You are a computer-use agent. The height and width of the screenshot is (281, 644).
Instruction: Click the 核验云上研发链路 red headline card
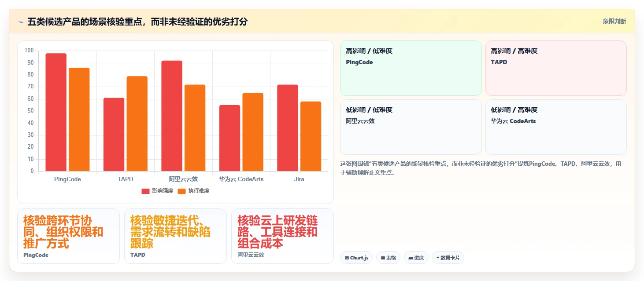(282, 236)
